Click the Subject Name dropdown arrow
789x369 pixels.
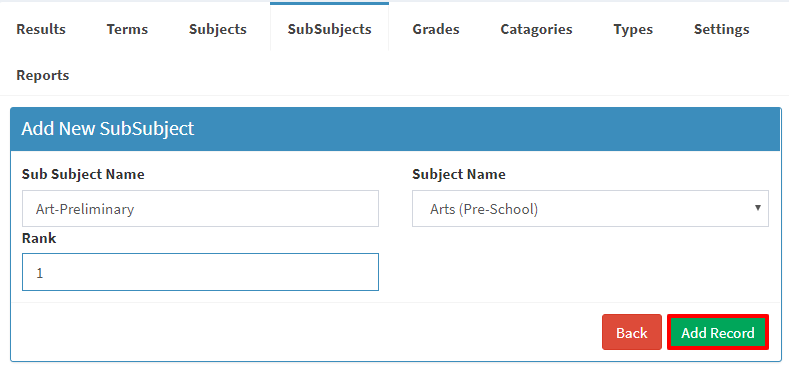[758, 208]
